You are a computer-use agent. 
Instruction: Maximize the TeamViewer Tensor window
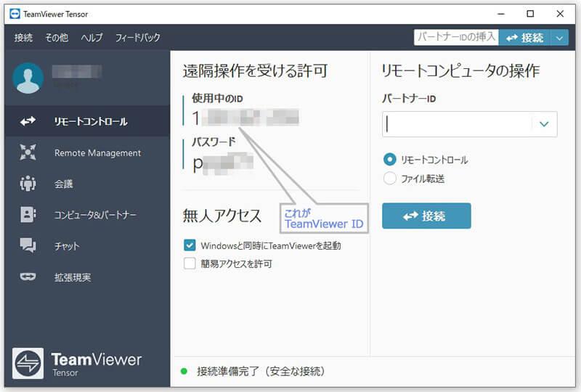[530, 14]
